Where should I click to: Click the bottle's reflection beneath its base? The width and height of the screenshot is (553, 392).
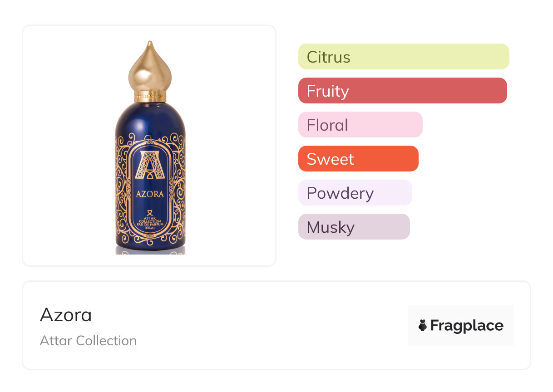tap(150, 250)
